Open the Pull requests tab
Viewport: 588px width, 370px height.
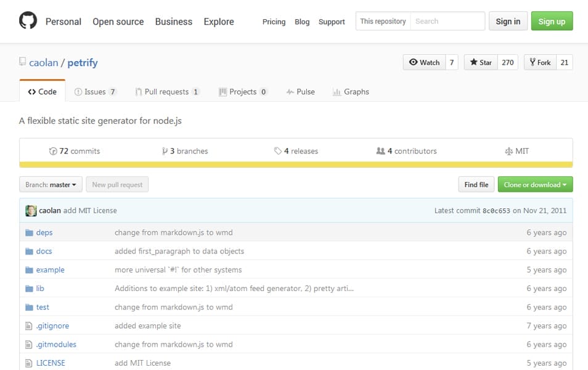[166, 92]
